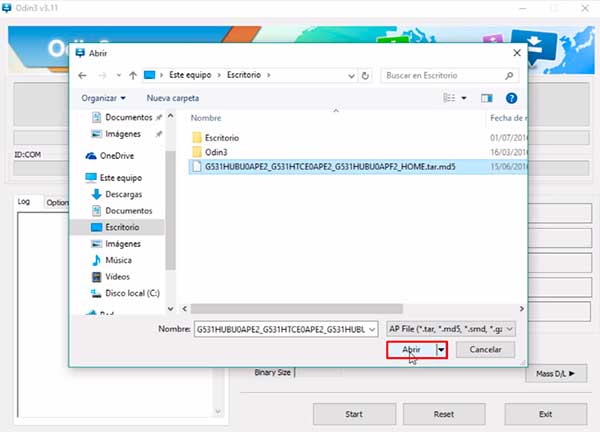The image size is (600, 432).
Task: Open Imágenes under Este equipo
Action: [116, 244]
